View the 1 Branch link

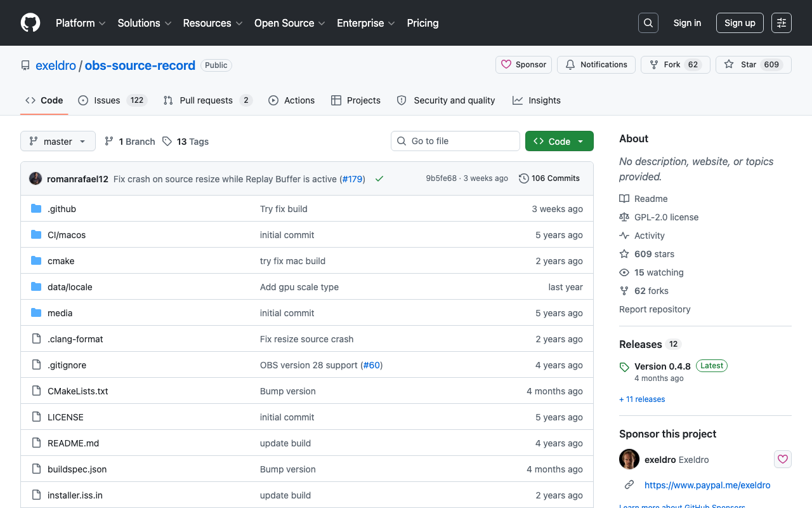[129, 142]
